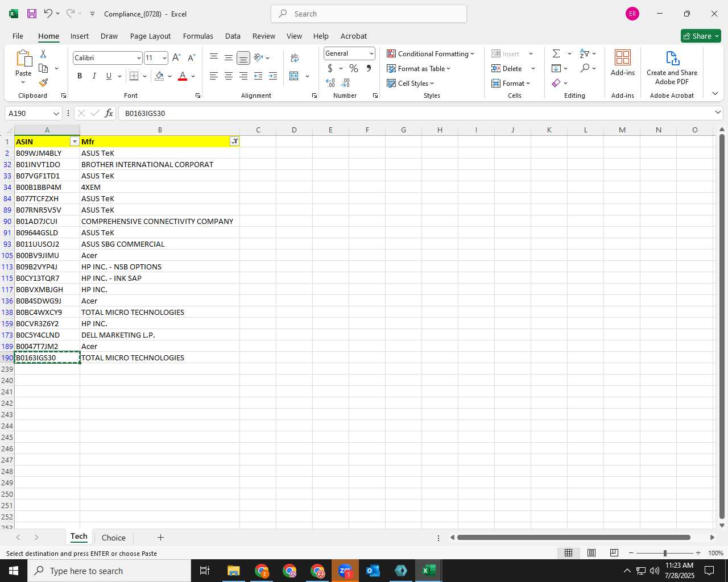Click the Insert Function fx icon
Image resolution: width=728 pixels, height=582 pixels.
coord(109,113)
